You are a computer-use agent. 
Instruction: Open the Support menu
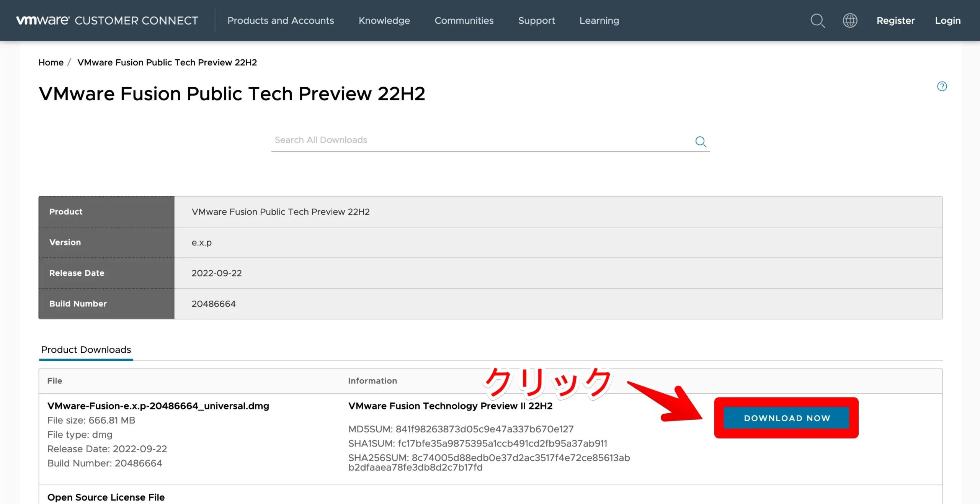tap(536, 20)
